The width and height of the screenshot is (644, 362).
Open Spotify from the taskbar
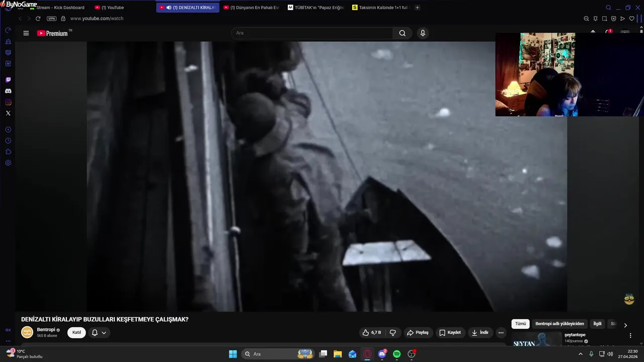[396, 354]
